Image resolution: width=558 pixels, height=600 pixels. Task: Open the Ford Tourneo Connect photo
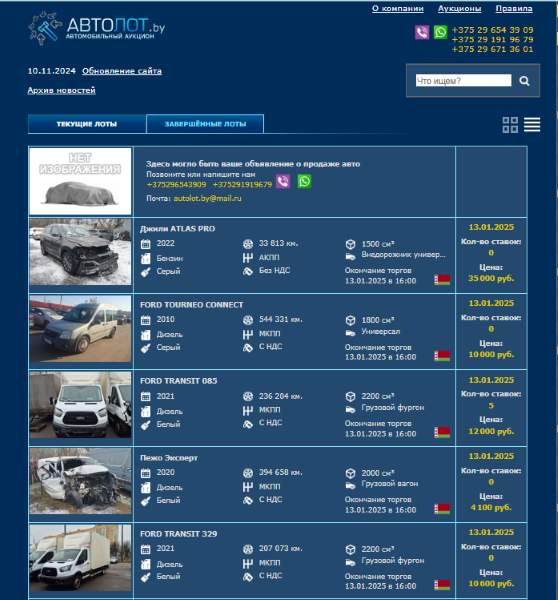pos(80,328)
